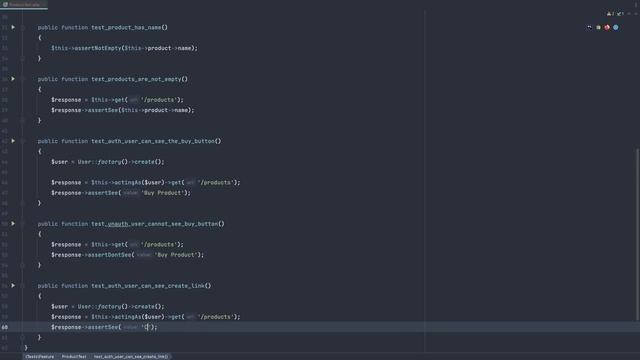
Task: Click fold end marker of test_product_has_name
Action: pos(23,58)
